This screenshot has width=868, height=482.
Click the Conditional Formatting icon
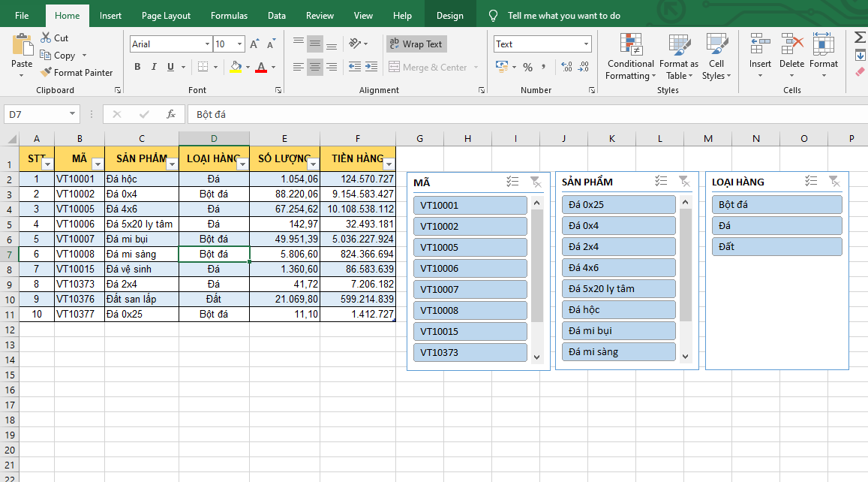point(630,47)
